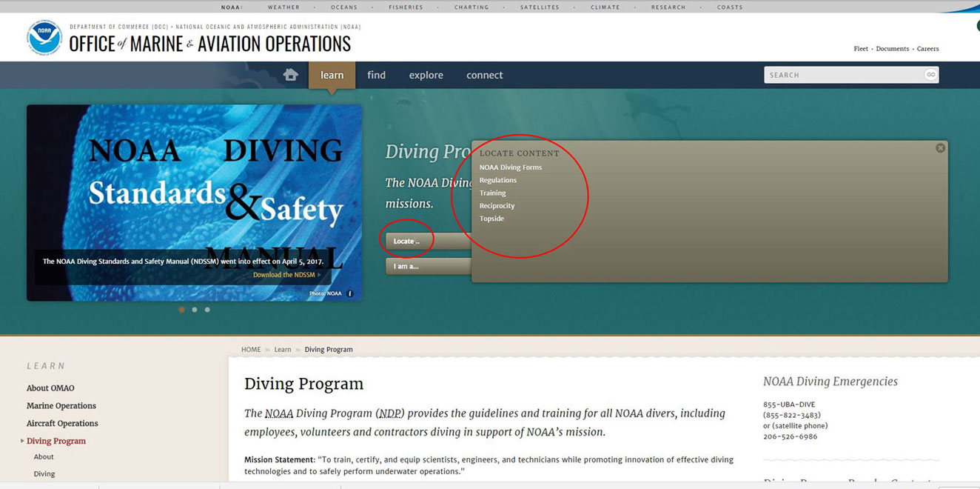Go to the home icon in navigation bar

coord(290,75)
